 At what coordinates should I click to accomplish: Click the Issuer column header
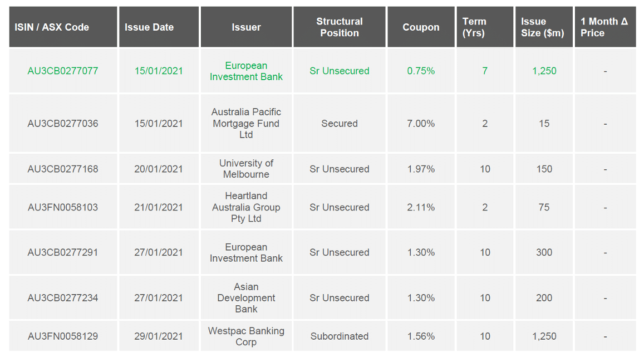pos(246,27)
